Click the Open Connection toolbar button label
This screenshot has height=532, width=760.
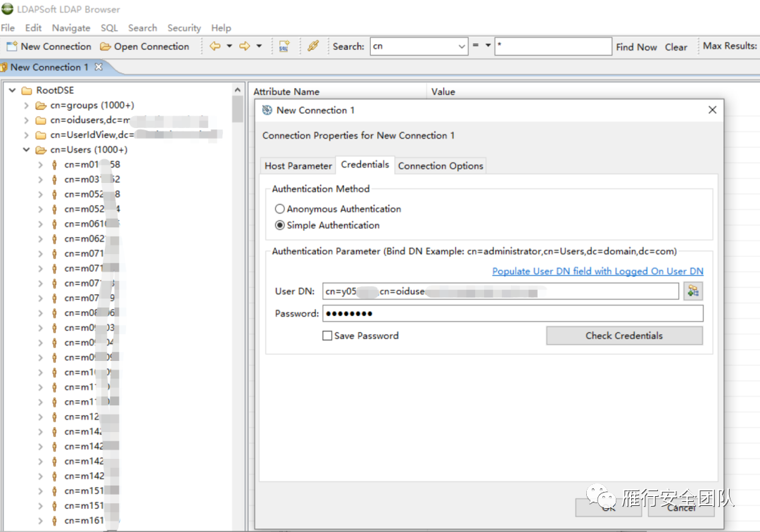(x=151, y=46)
